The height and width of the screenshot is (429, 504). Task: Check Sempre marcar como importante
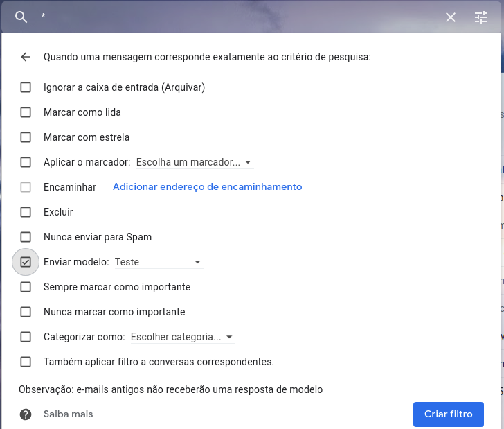tap(26, 287)
